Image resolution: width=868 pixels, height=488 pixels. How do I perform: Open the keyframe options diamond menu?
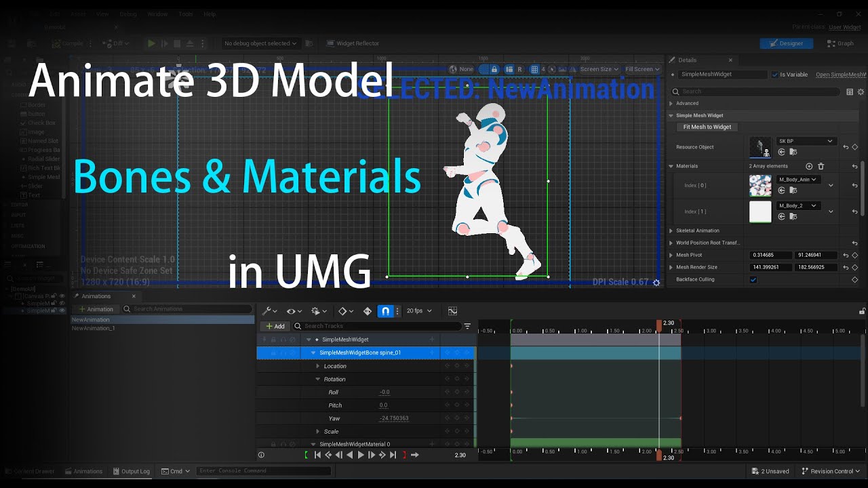[x=345, y=311]
